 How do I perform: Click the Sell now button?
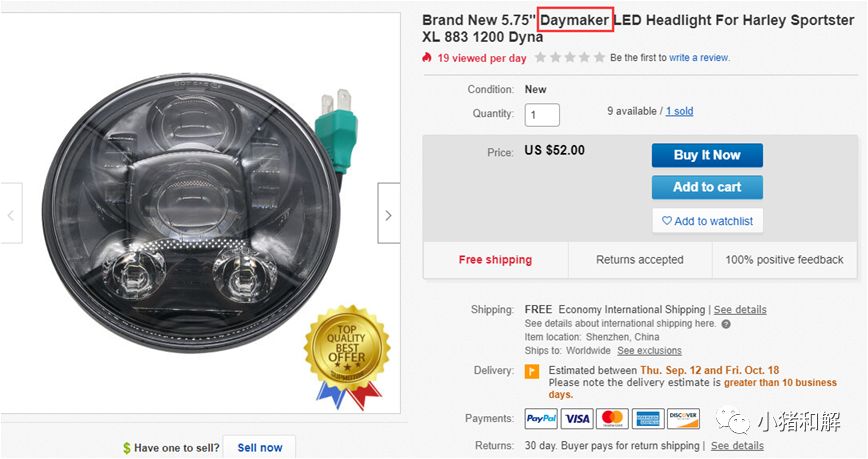(260, 447)
